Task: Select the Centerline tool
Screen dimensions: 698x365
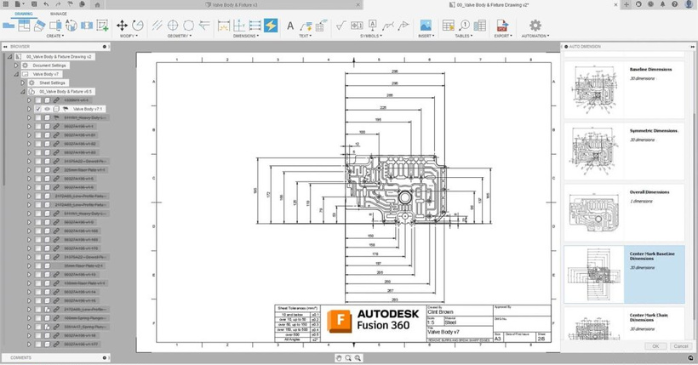Action: [157, 25]
